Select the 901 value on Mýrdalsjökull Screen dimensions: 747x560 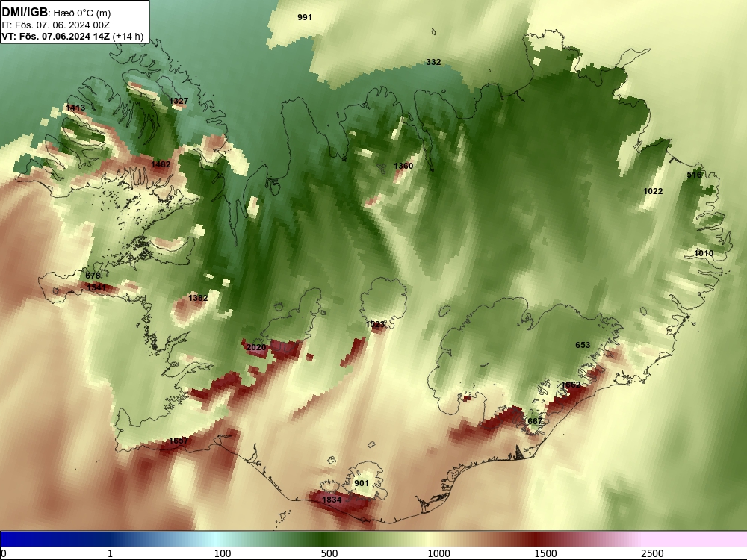coord(362,483)
